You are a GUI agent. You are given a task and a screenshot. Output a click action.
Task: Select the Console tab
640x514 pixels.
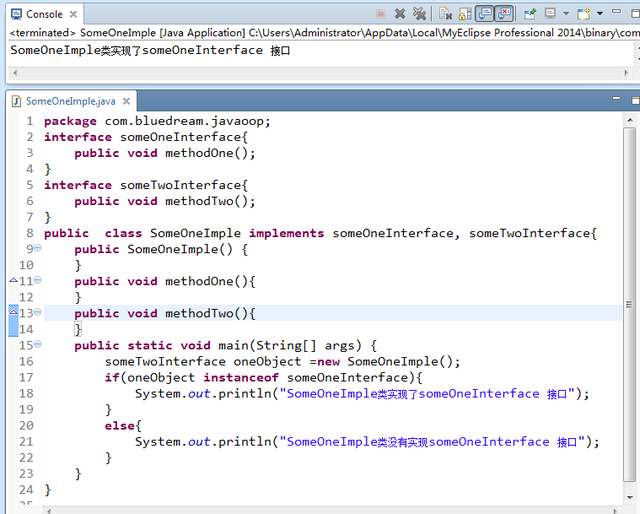point(44,14)
